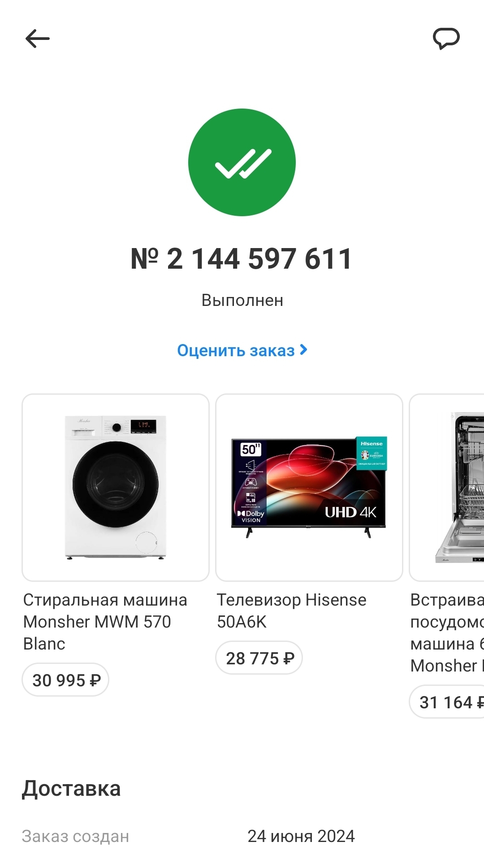484x868 pixels.
Task: Open the Monsher washing machine thumbnail
Action: (116, 488)
